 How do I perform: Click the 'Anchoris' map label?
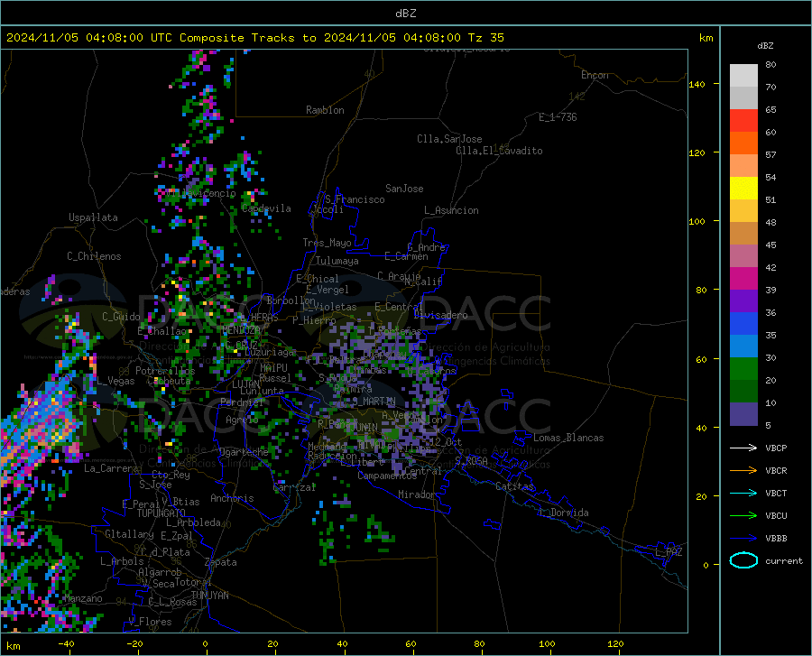pos(232,498)
